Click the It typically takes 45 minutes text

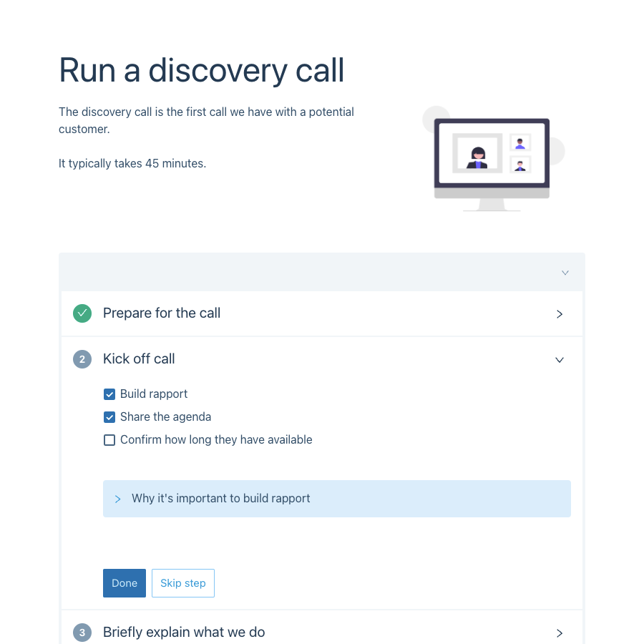coord(132,163)
